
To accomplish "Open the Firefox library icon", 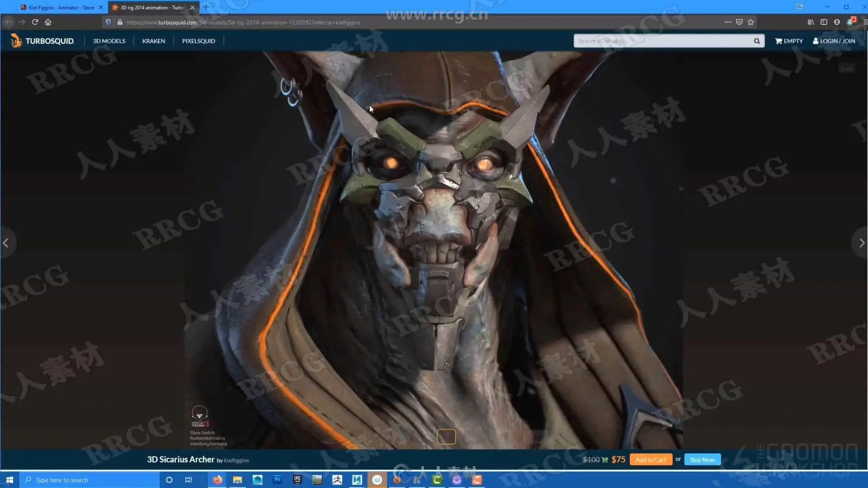I will click(x=811, y=22).
